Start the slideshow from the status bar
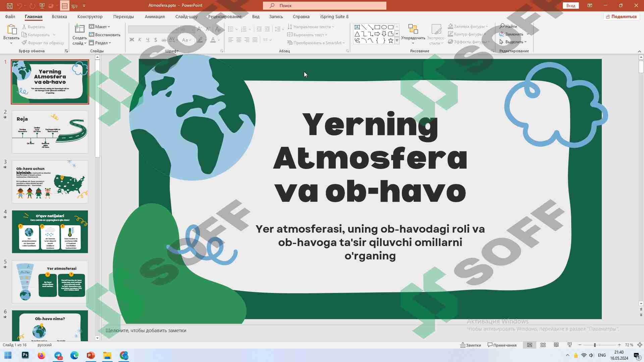644x362 pixels. click(570, 345)
